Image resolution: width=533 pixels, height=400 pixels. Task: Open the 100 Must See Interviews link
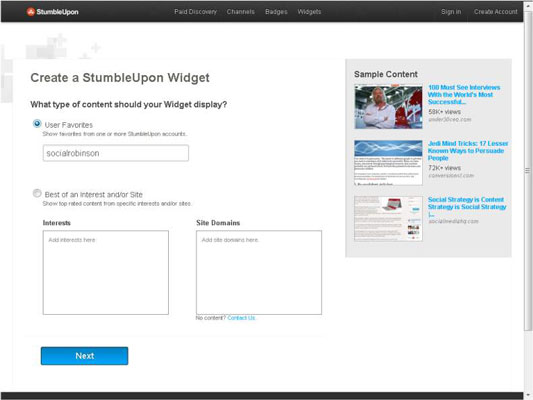pyautogui.click(x=464, y=94)
